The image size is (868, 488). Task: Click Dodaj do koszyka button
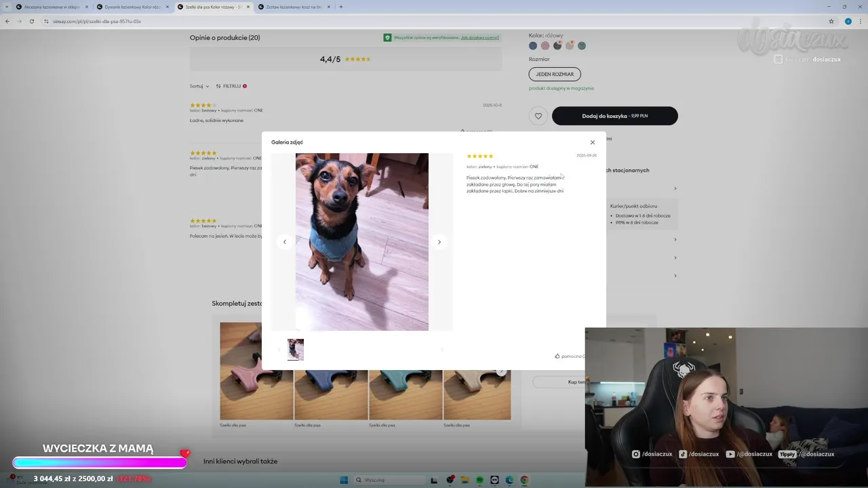[615, 116]
